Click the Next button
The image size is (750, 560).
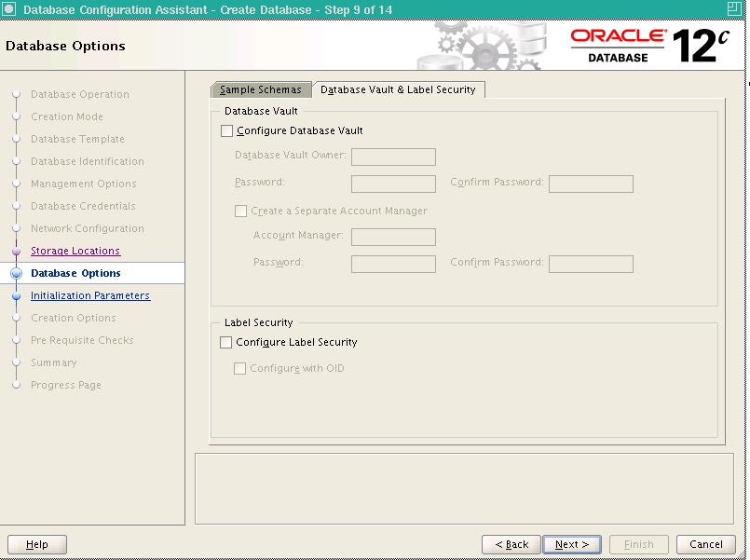572,545
